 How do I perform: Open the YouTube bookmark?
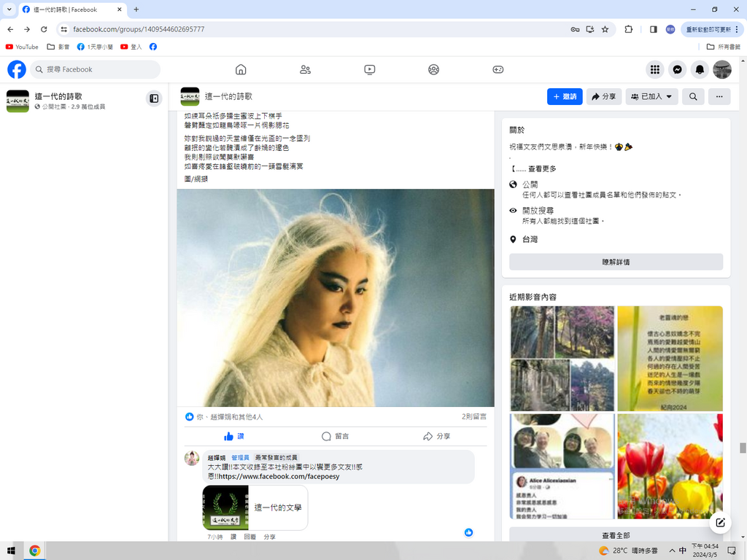click(x=22, y=47)
